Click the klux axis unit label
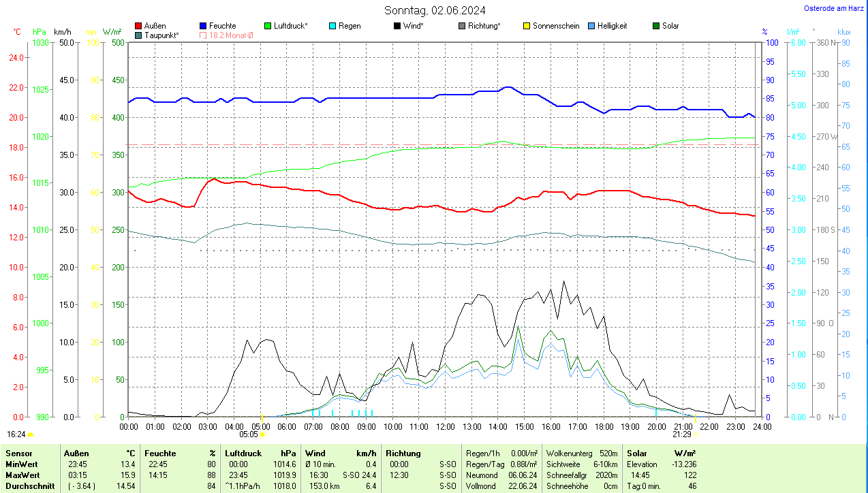 point(843,32)
